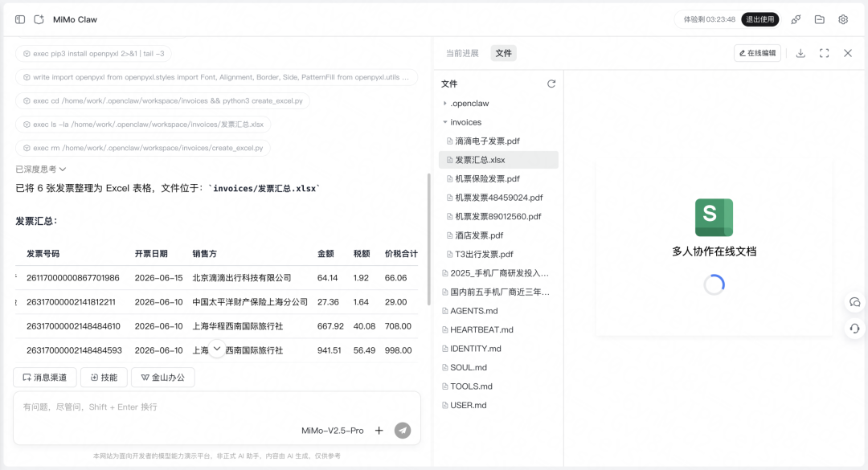Select the 文件 tab
The image size is (868, 470).
pyautogui.click(x=503, y=53)
